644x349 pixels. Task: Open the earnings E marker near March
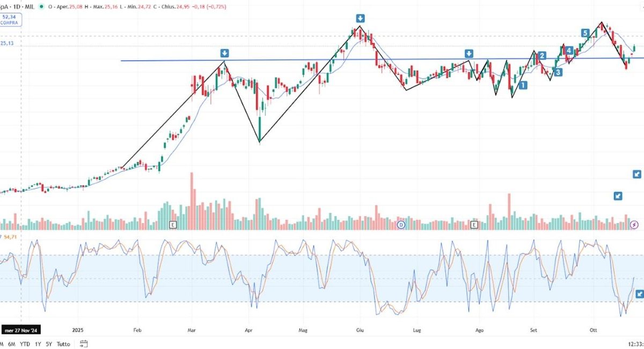click(x=173, y=225)
